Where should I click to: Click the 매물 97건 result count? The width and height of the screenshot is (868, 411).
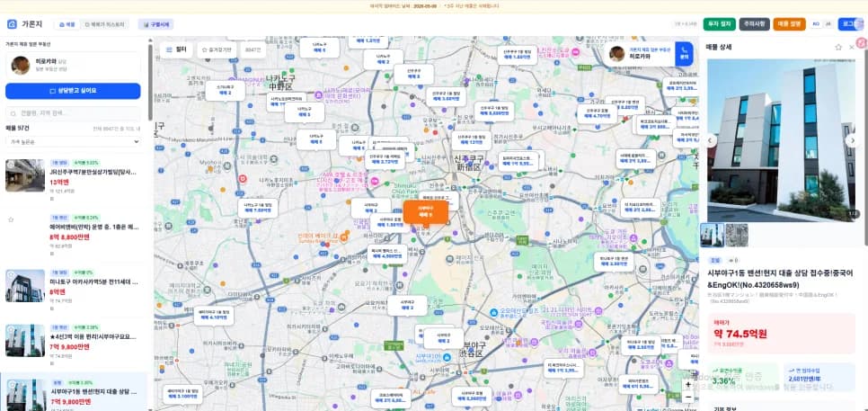(18, 128)
